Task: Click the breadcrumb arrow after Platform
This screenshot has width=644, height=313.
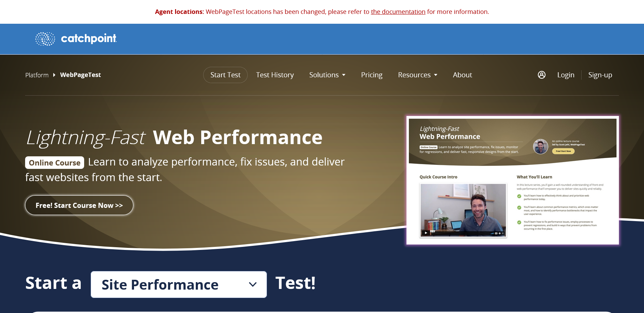Action: (54, 75)
